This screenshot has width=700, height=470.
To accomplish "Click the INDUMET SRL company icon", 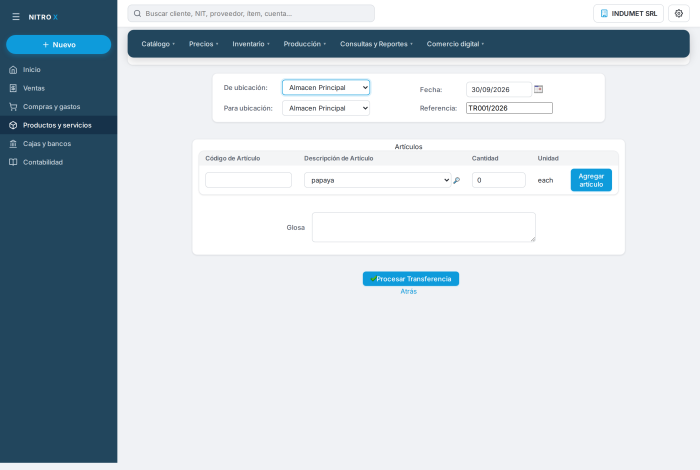I will click(x=604, y=13).
